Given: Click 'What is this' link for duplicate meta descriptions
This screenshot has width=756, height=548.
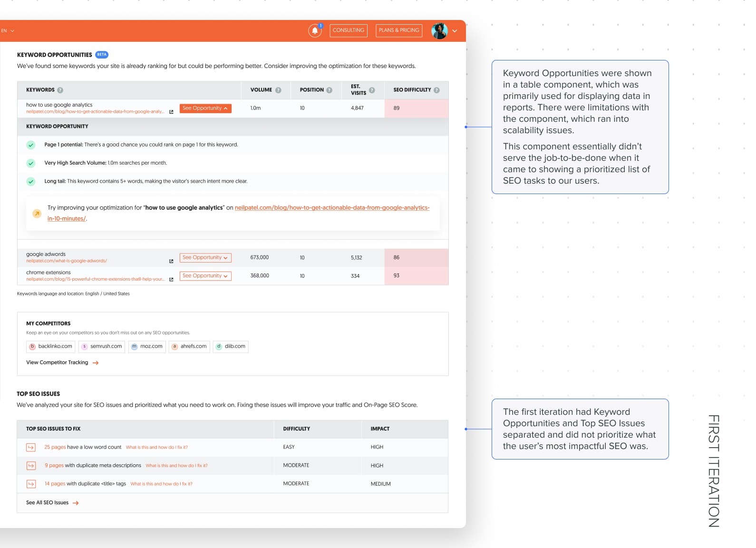Looking at the screenshot, I should coord(176,466).
